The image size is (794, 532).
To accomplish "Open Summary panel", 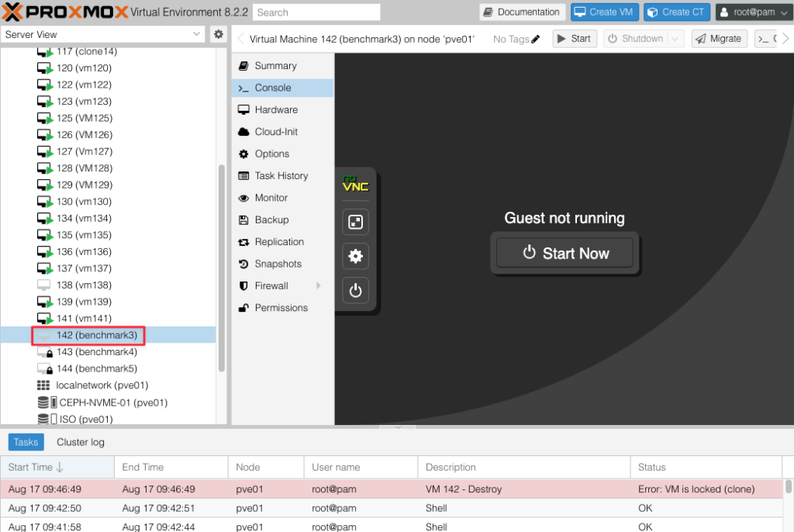I will click(x=282, y=66).
